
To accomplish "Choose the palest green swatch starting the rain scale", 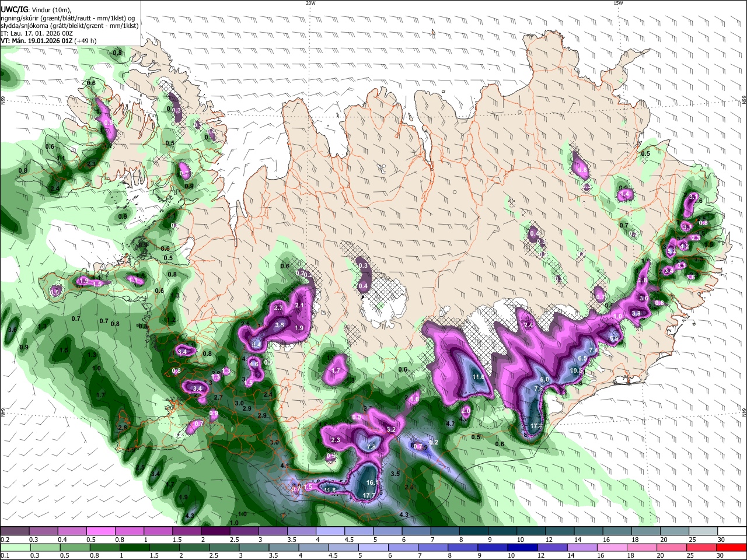I will (16, 547).
